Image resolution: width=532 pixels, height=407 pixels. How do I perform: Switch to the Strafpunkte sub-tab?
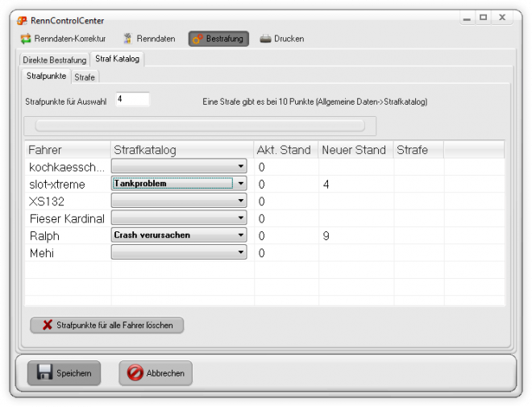(46, 76)
